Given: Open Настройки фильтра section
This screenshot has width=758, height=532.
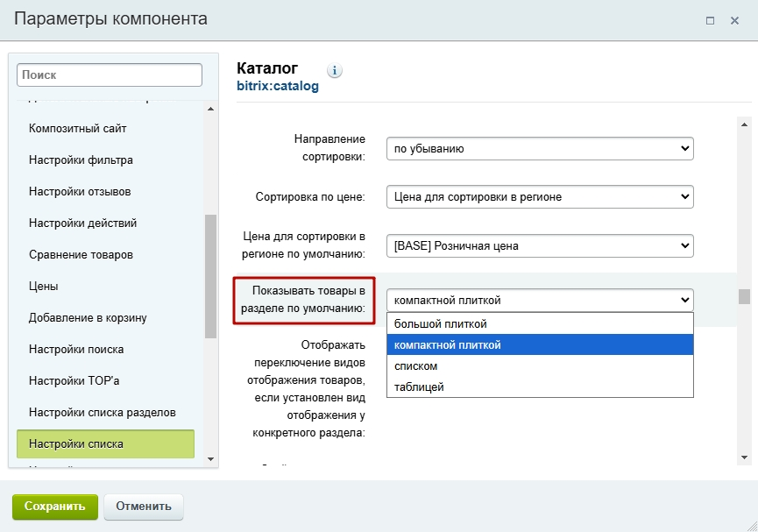Looking at the screenshot, I should 81,160.
